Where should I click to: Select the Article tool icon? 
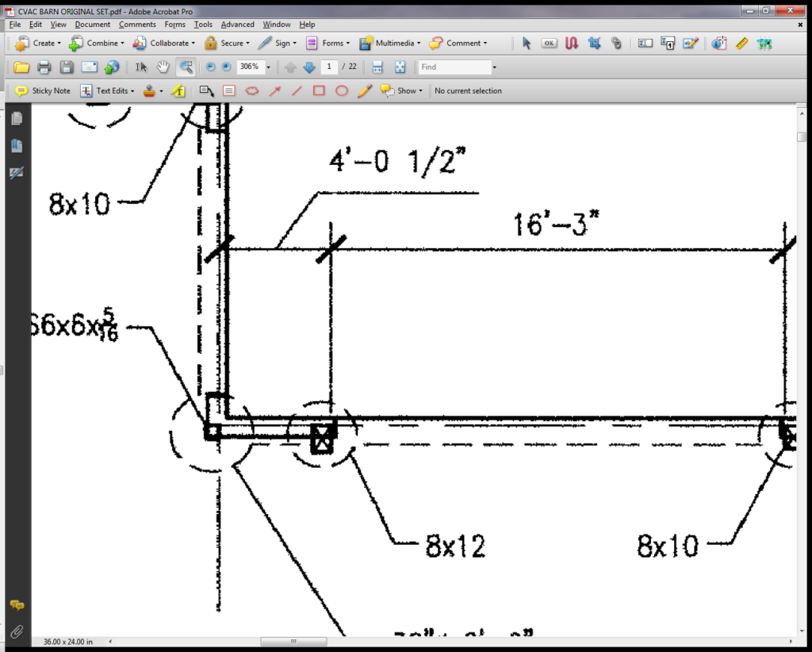571,43
